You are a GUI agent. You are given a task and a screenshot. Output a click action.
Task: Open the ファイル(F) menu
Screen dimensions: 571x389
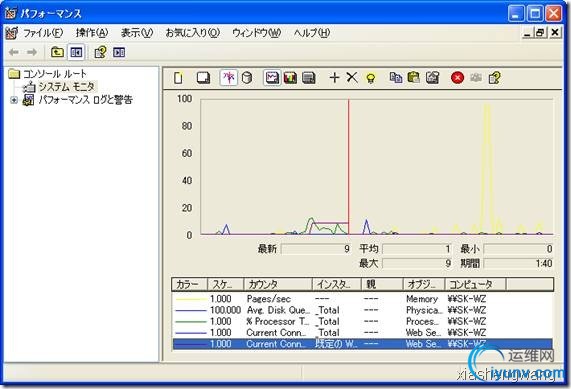click(x=43, y=33)
